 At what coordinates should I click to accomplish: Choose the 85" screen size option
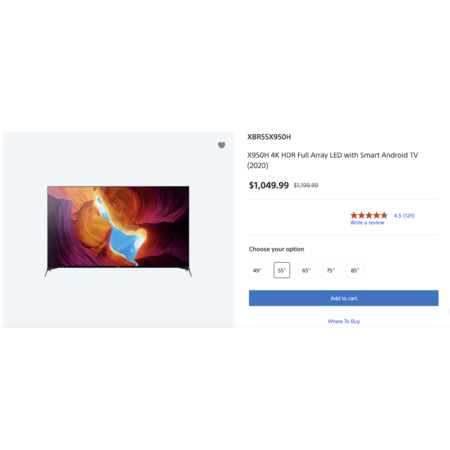click(x=355, y=270)
